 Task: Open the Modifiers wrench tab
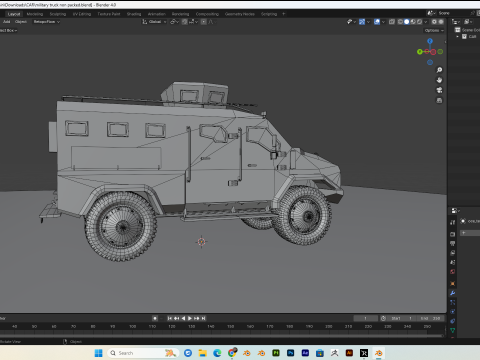click(x=453, y=293)
